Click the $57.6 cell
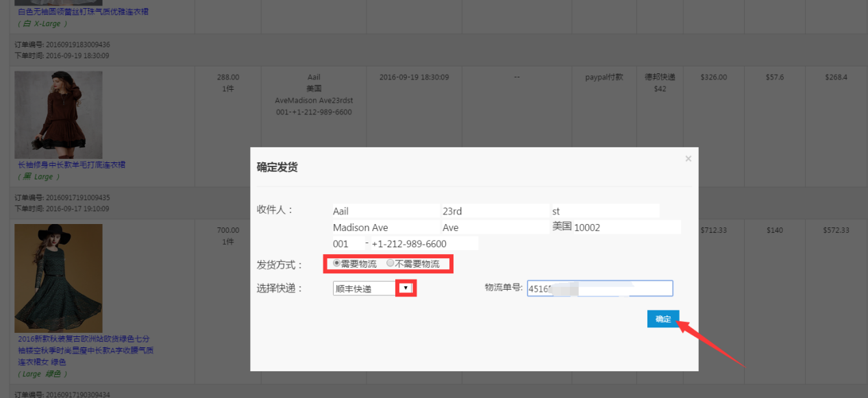868x398 pixels. (775, 77)
